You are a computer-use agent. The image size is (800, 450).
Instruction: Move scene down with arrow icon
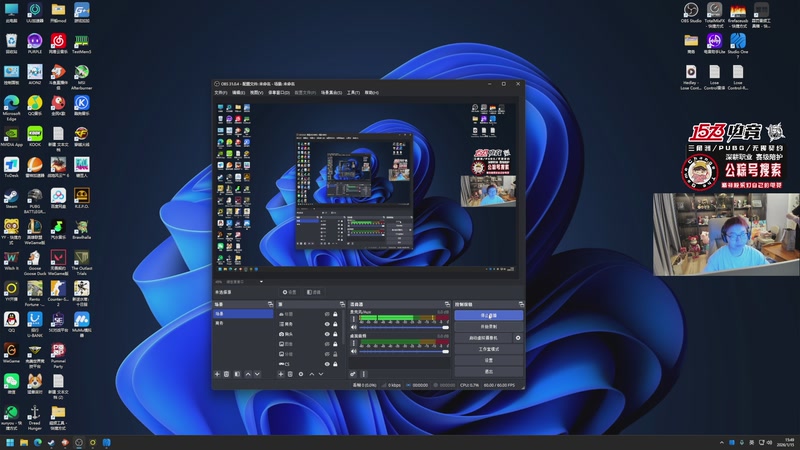pos(257,374)
